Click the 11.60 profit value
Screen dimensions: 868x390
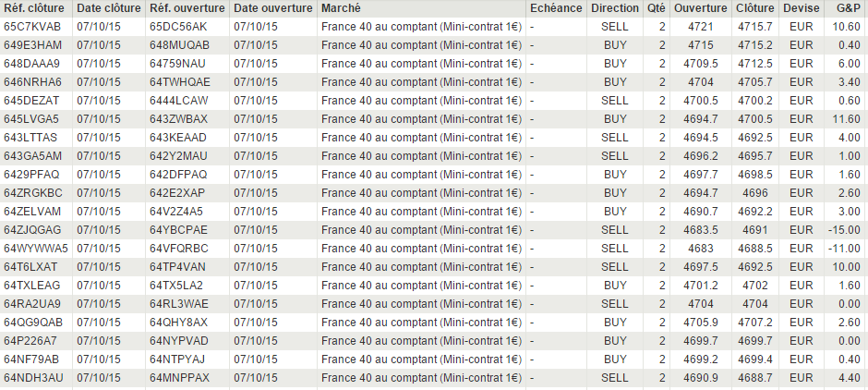(x=845, y=118)
